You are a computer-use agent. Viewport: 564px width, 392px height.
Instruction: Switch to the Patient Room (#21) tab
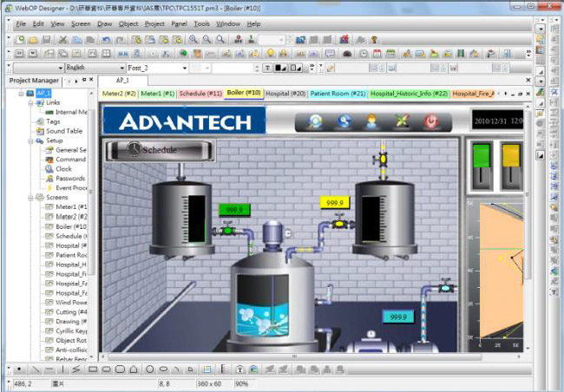coord(338,94)
